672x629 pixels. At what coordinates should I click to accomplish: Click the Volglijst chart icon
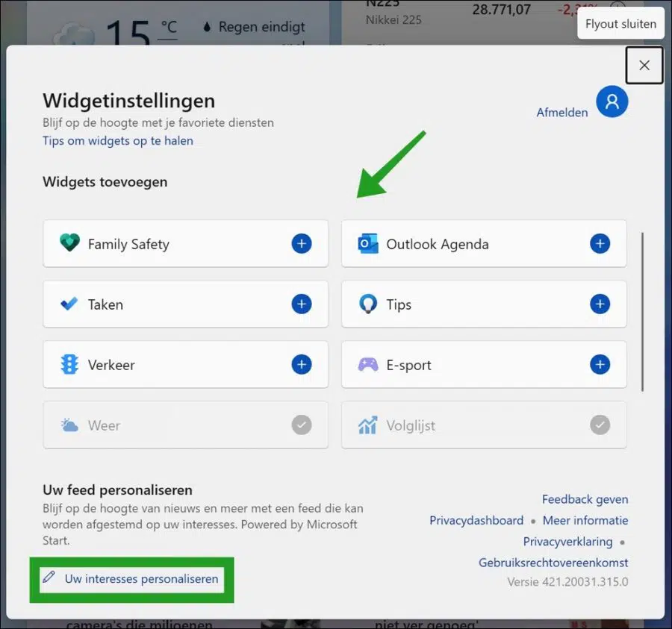tap(367, 425)
